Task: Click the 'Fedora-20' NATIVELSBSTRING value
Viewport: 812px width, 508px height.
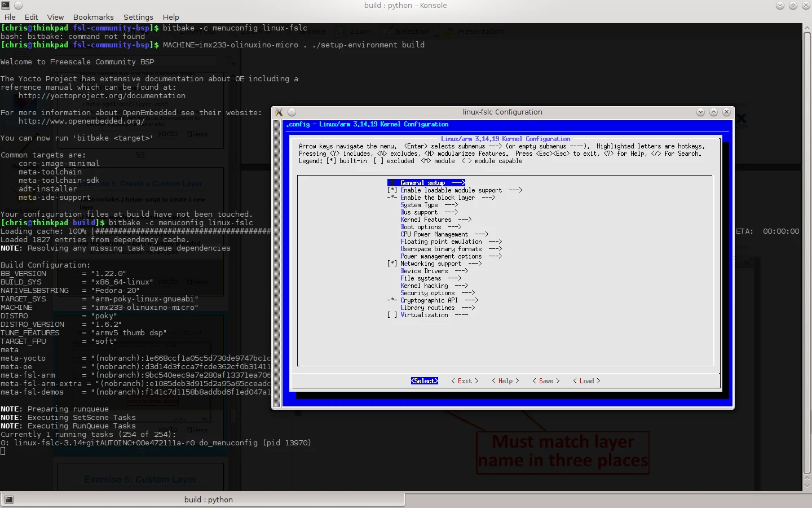Action: click(116, 291)
